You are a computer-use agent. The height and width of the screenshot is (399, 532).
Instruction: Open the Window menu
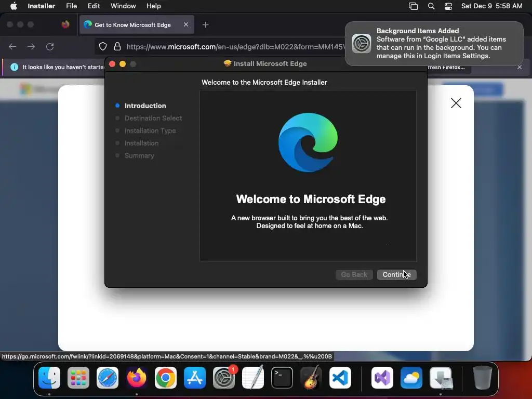pos(123,6)
